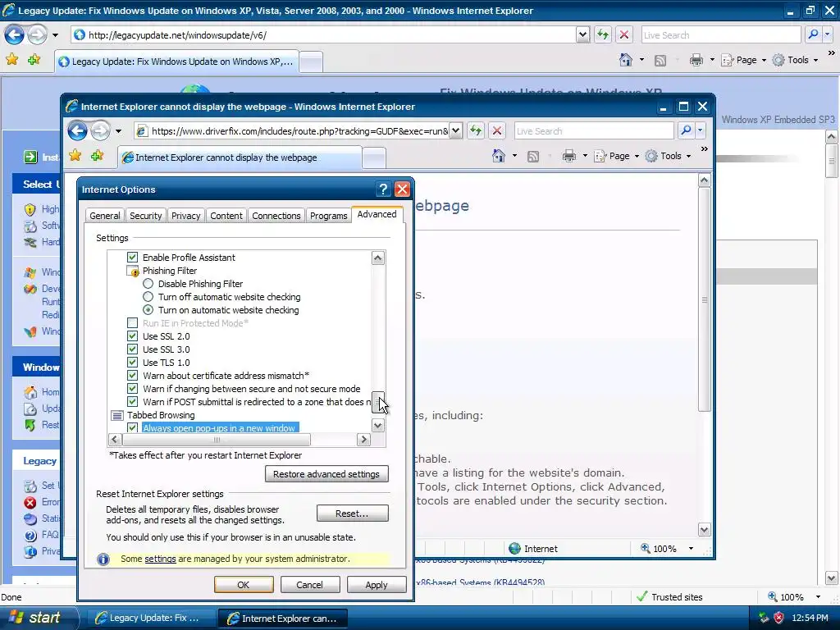840x630 pixels.
Task: Click Back arrow in main Legacy Update window
Action: click(15, 35)
